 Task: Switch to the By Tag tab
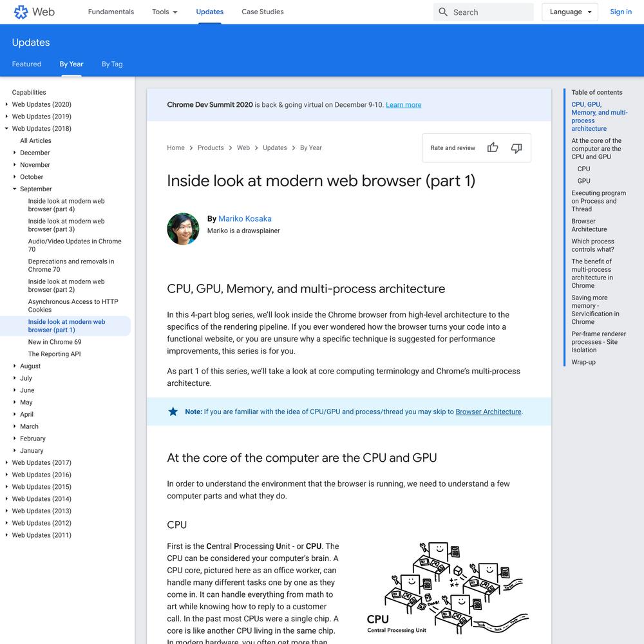(112, 64)
